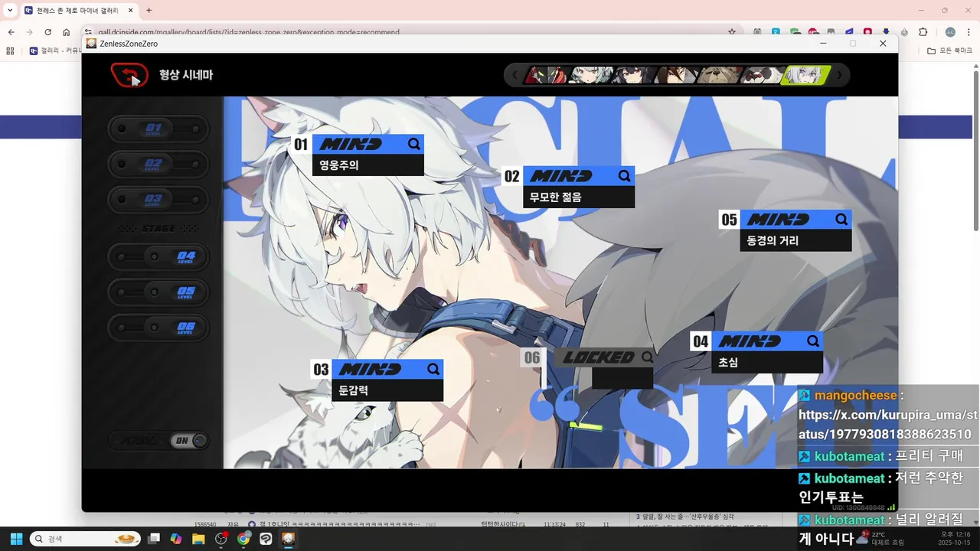Image resolution: width=980 pixels, height=551 pixels.
Task: Select brown bear character portrait
Action: [720, 75]
